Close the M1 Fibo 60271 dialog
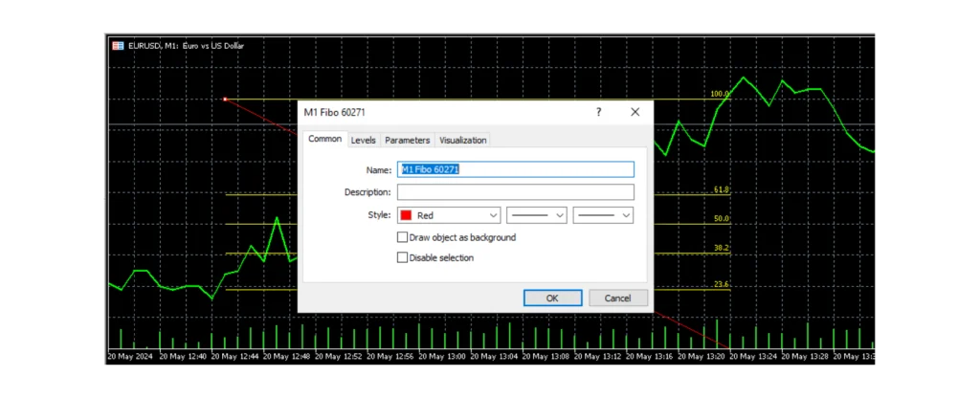The width and height of the screenshot is (980, 398). pos(635,112)
